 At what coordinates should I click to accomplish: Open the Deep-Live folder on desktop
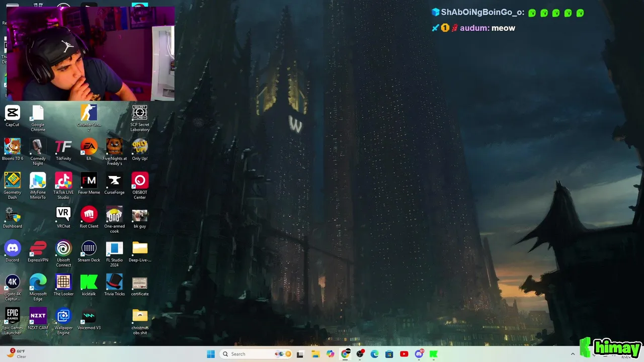point(140,251)
